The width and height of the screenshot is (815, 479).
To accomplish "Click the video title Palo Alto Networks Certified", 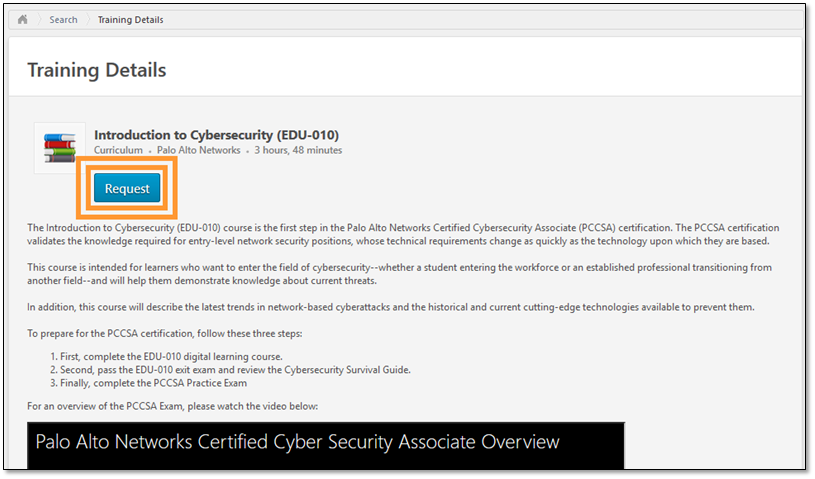I will tap(297, 441).
